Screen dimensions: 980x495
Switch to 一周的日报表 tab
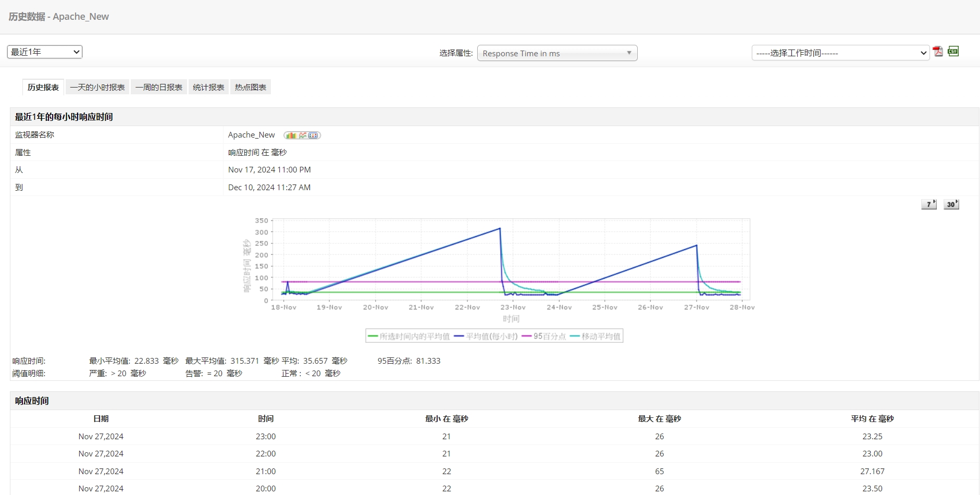(159, 88)
